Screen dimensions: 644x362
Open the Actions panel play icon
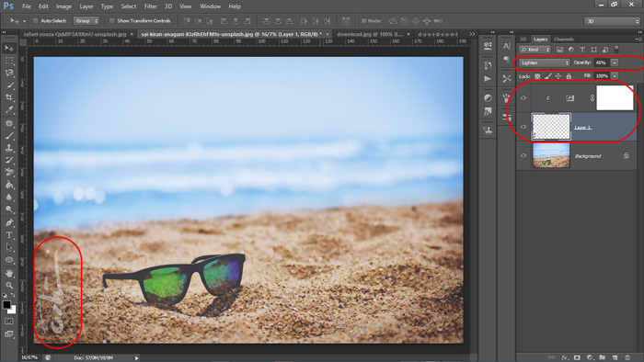(488, 79)
